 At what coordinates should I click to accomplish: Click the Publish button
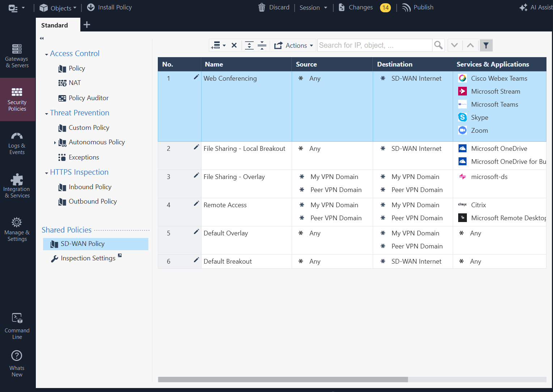418,7
